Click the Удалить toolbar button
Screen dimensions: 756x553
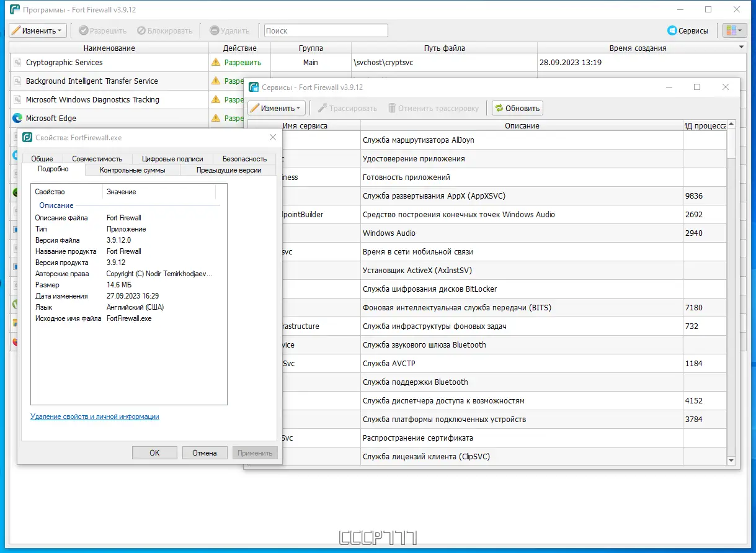pos(230,30)
